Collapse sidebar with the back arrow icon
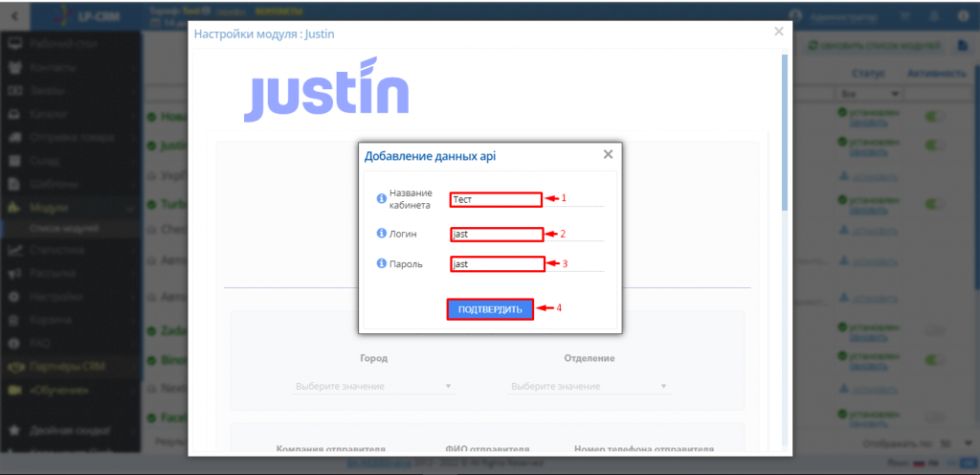The image size is (980, 475). tap(15, 15)
